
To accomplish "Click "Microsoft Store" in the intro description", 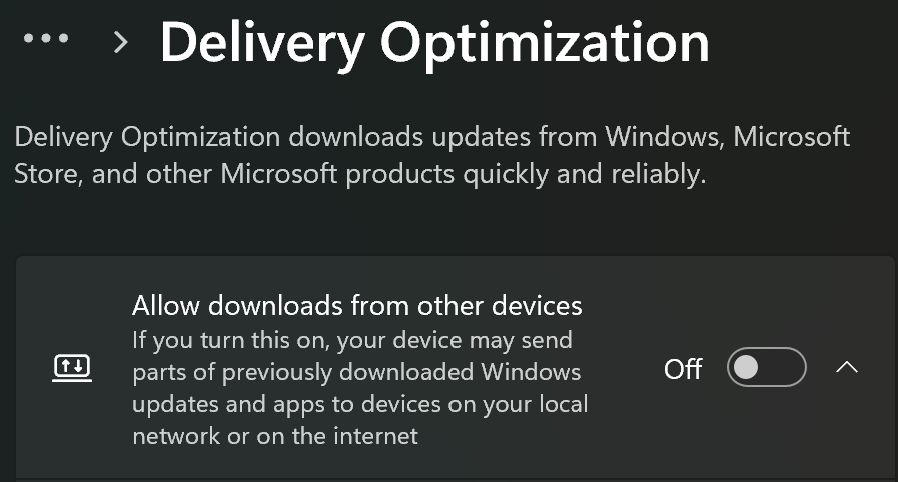I will point(792,136).
